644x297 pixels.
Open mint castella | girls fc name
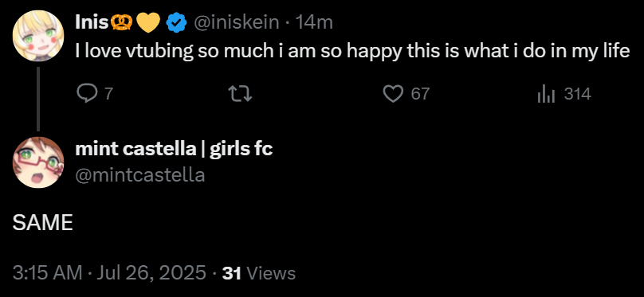[x=174, y=150]
